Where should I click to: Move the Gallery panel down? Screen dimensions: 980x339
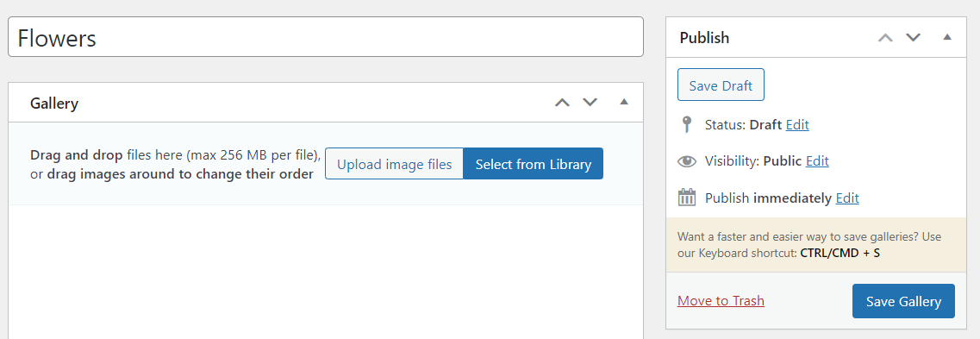coord(590,102)
